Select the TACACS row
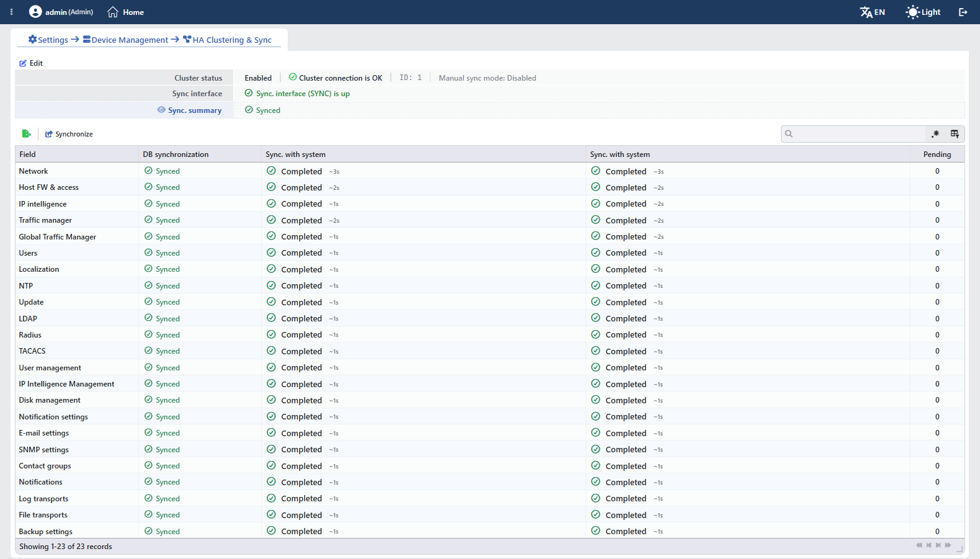This screenshot has width=980, height=559. click(x=490, y=351)
